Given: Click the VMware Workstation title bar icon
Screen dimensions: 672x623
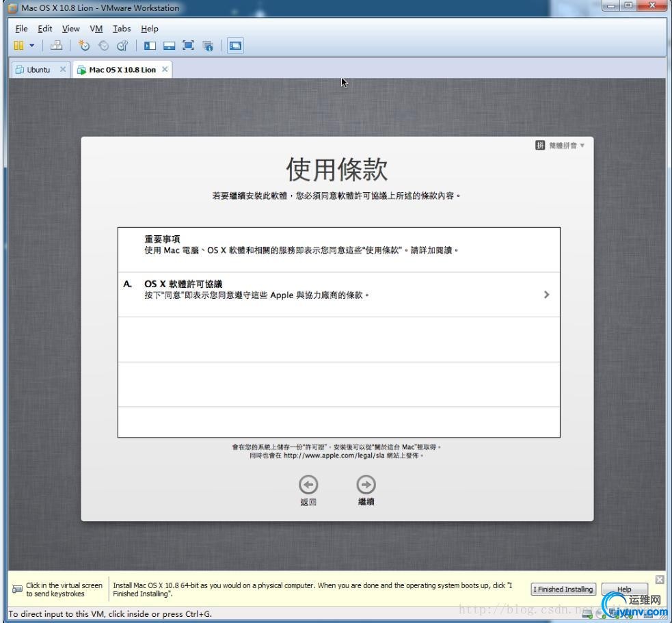Looking at the screenshot, I should [x=13, y=8].
